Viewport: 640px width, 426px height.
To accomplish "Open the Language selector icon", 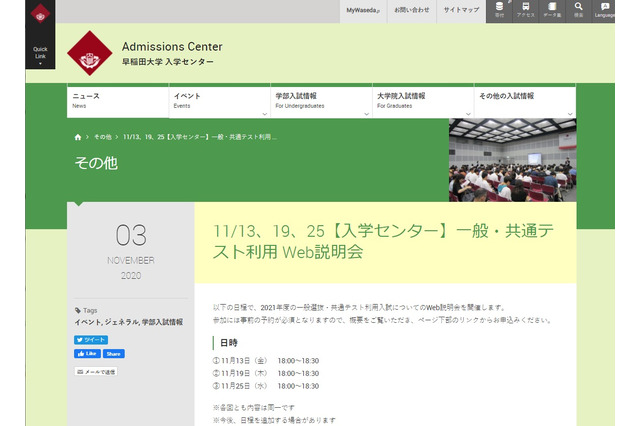I will point(604,10).
